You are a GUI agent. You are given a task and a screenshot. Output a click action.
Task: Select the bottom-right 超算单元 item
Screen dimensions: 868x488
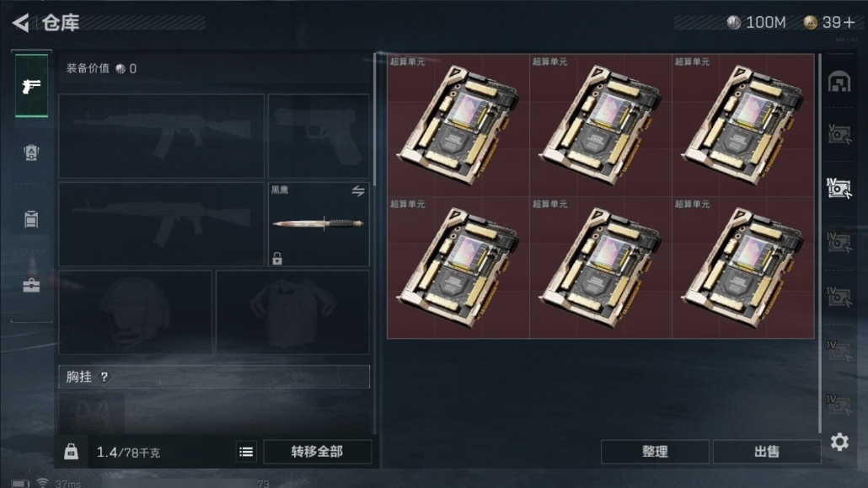[743, 267]
